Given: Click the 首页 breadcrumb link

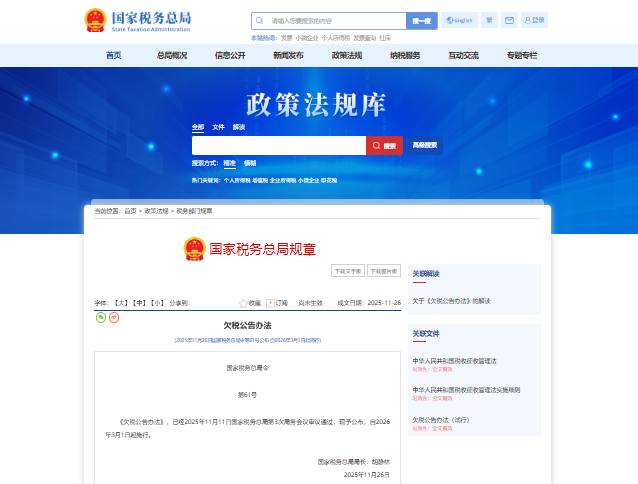Looking at the screenshot, I should (130, 211).
